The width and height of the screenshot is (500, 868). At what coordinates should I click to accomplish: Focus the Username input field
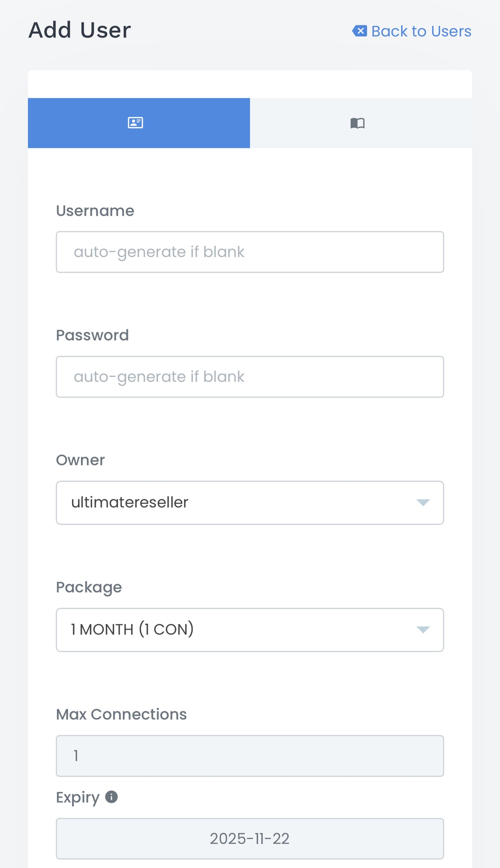(250, 252)
